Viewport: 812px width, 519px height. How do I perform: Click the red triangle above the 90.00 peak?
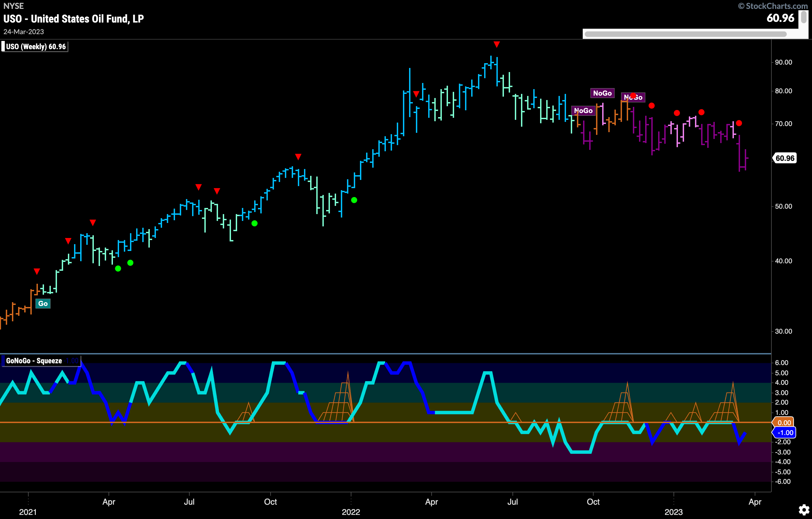pyautogui.click(x=497, y=44)
